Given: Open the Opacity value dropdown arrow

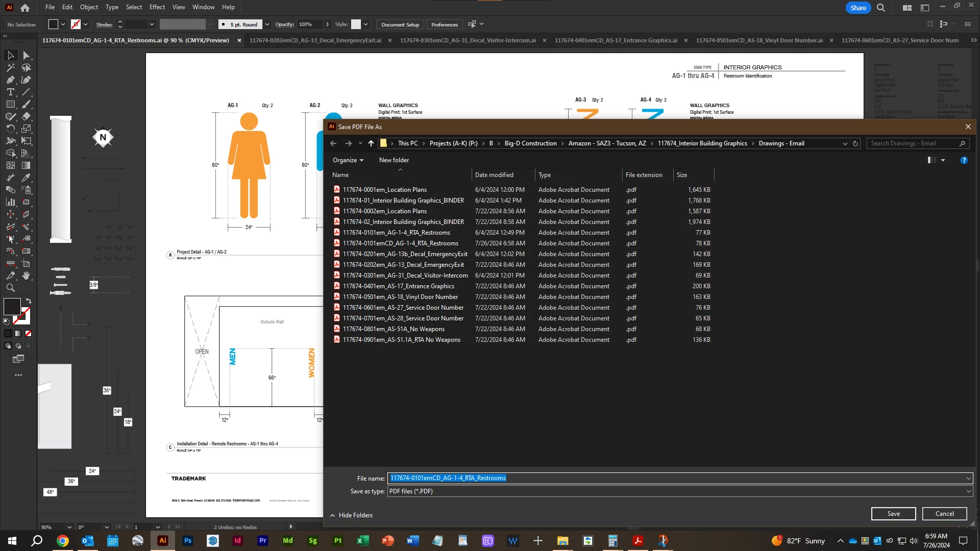Looking at the screenshot, I should (x=327, y=24).
